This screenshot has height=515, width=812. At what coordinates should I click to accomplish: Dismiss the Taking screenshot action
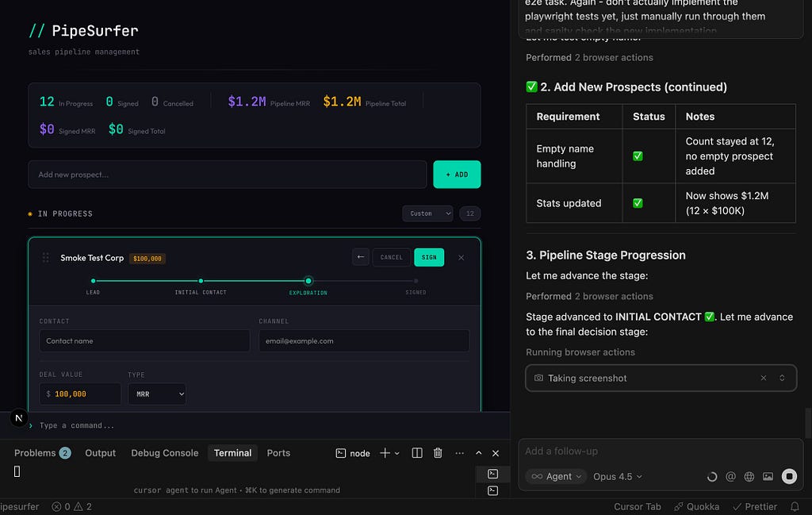pyautogui.click(x=764, y=378)
